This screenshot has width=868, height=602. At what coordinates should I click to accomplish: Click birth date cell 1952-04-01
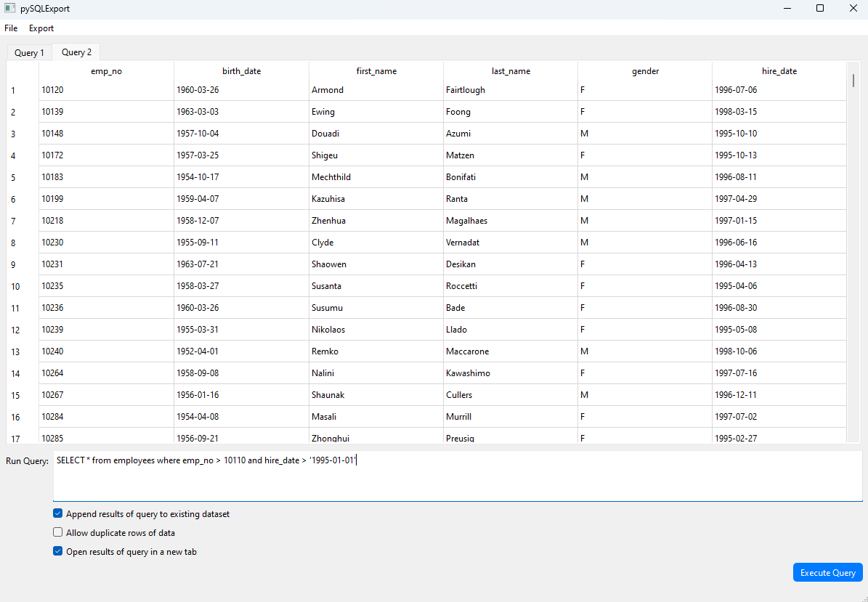(x=241, y=351)
